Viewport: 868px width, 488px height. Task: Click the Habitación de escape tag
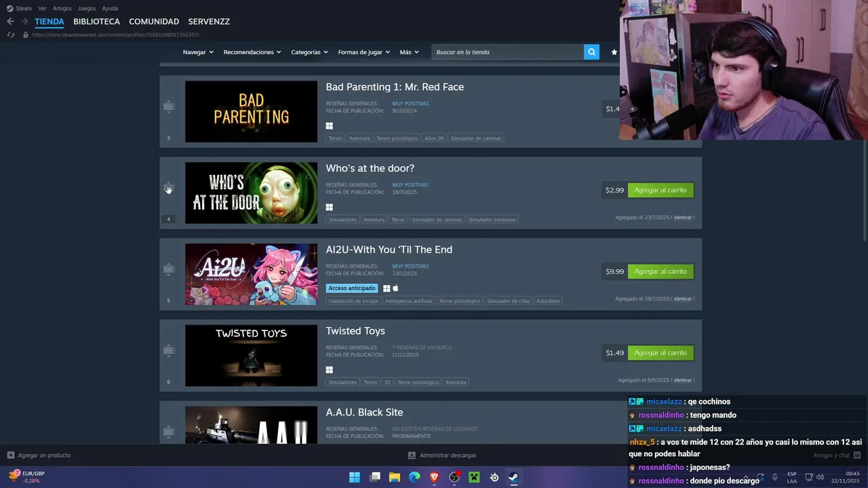pyautogui.click(x=353, y=301)
